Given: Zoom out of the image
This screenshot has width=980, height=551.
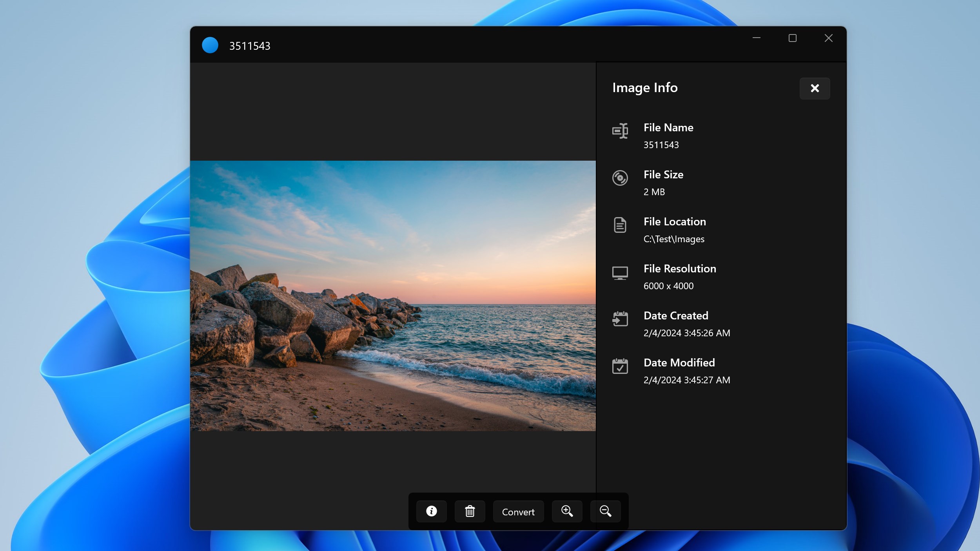Looking at the screenshot, I should (605, 511).
